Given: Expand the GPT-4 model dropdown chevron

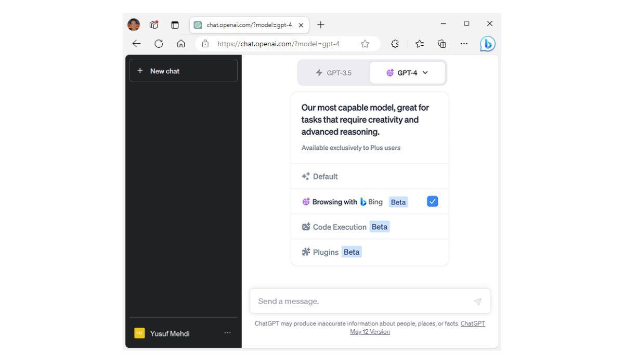Looking at the screenshot, I should click(426, 73).
